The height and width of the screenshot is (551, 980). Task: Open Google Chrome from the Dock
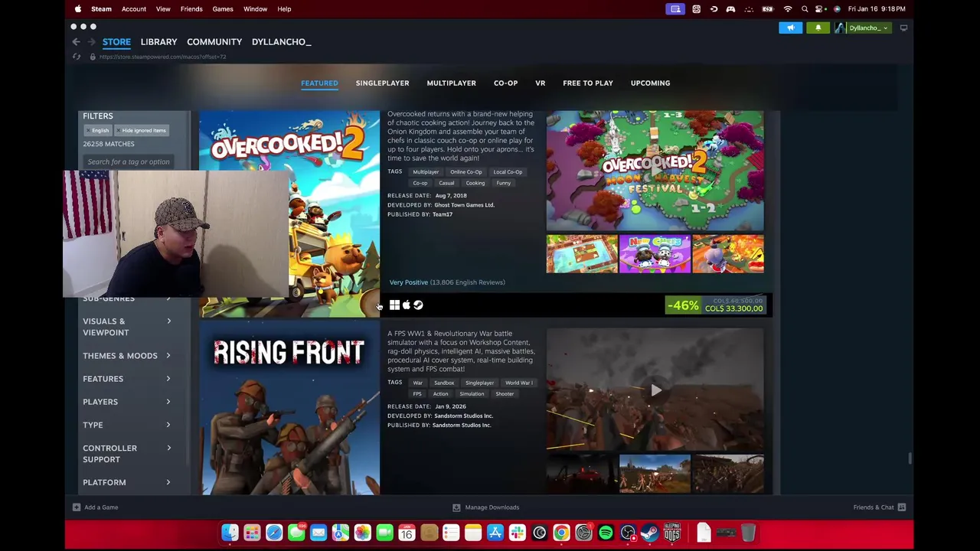coord(561,533)
